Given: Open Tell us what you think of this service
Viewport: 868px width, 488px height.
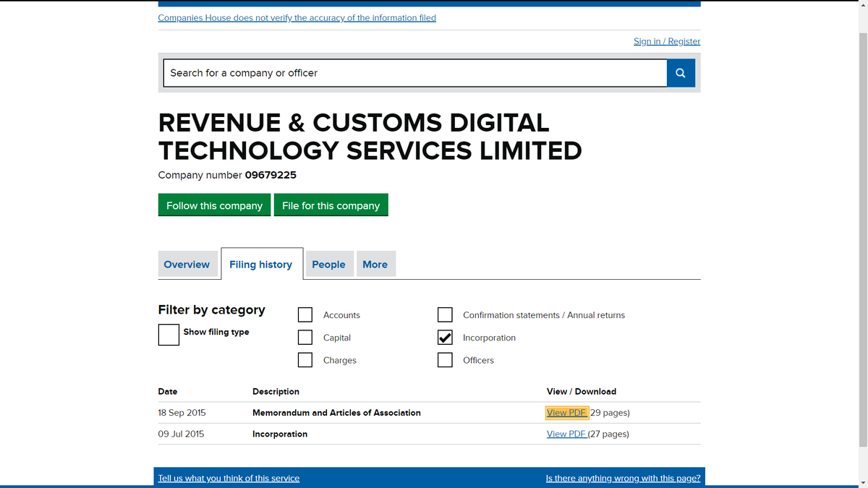Looking at the screenshot, I should coord(229,478).
